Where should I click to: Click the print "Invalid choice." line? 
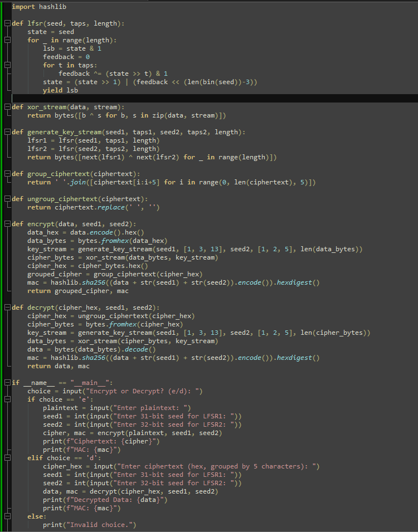(x=90, y=525)
